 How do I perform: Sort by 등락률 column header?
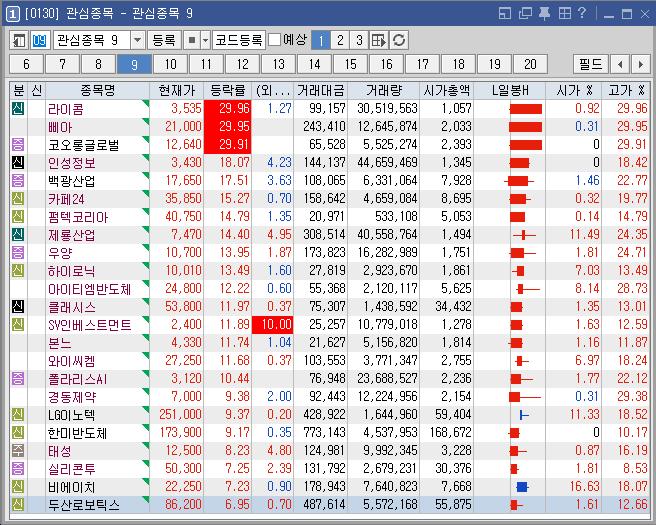228,90
